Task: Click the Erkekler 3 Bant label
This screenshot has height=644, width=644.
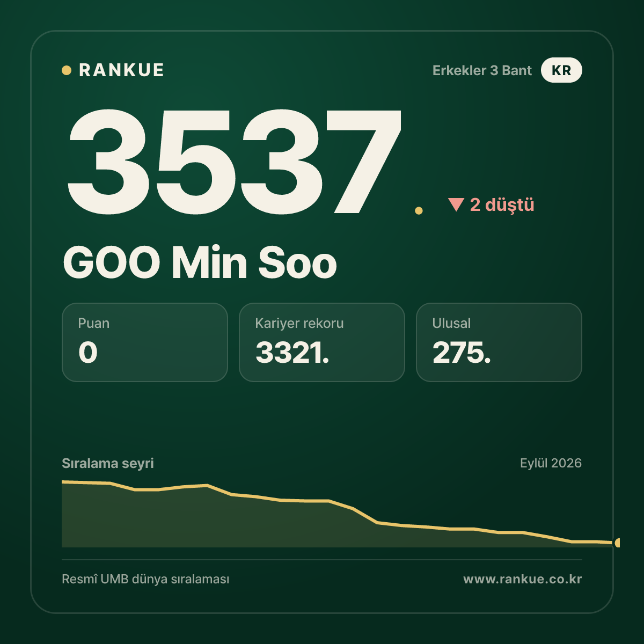Action: 482,70
